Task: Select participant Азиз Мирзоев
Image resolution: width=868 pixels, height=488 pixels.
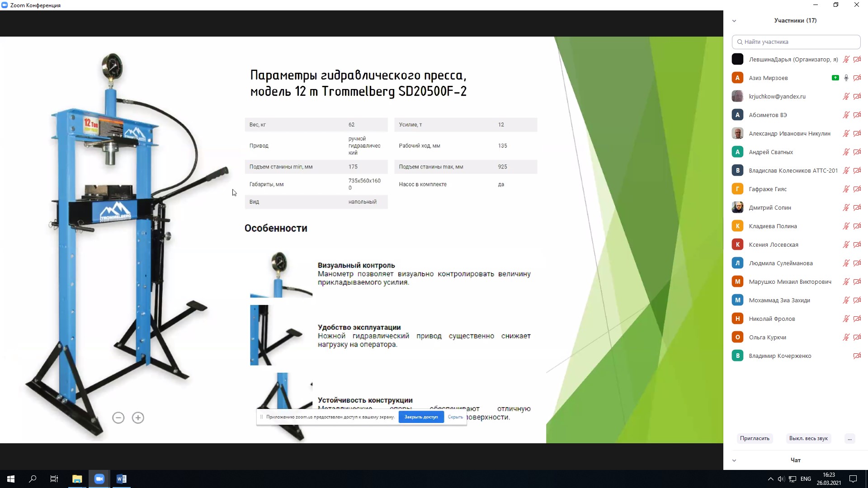Action: [796, 78]
